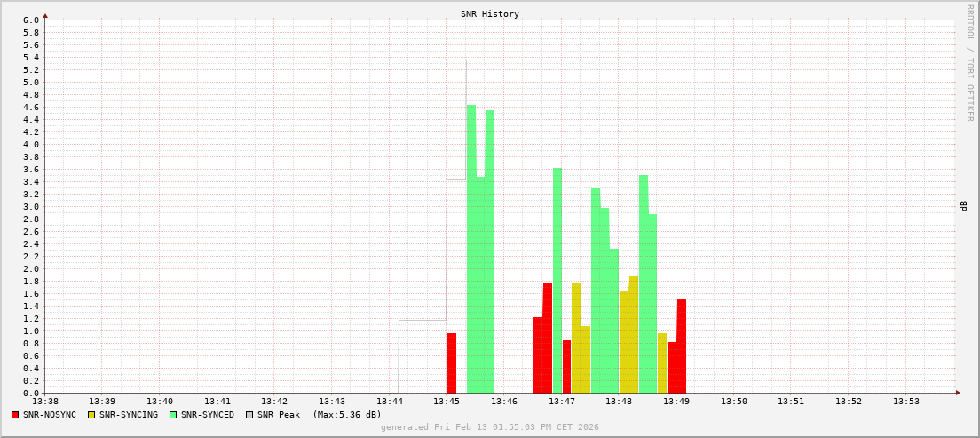Click the tallest green SNR-SYNCED bar
980x438 pixels.
click(x=471, y=249)
